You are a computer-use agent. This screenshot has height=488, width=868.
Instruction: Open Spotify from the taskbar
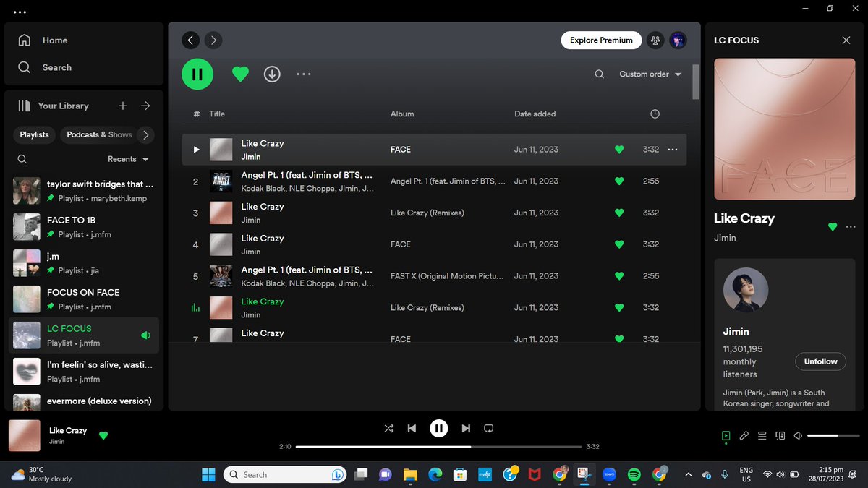click(634, 474)
